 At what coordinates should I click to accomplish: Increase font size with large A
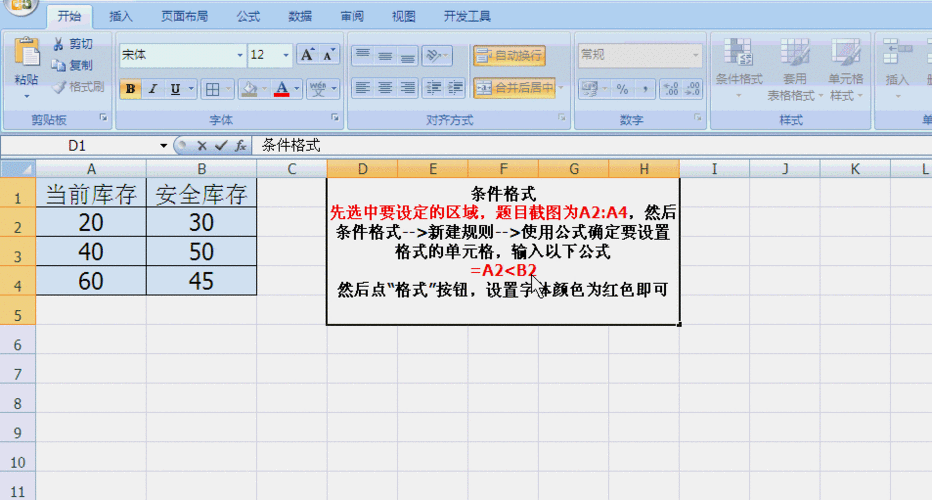(x=307, y=55)
